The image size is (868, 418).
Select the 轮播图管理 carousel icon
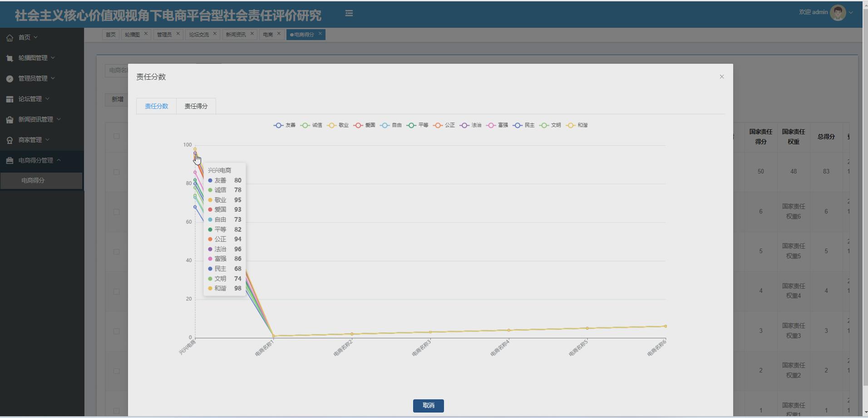(x=10, y=58)
